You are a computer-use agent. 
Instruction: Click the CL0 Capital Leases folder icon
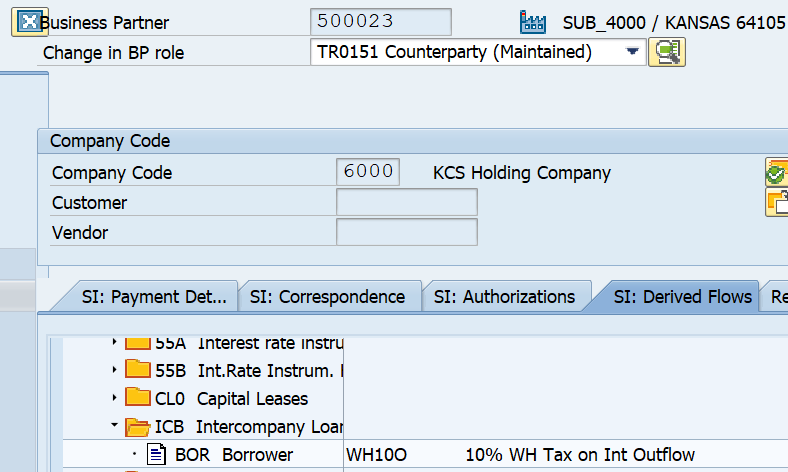coord(138,398)
